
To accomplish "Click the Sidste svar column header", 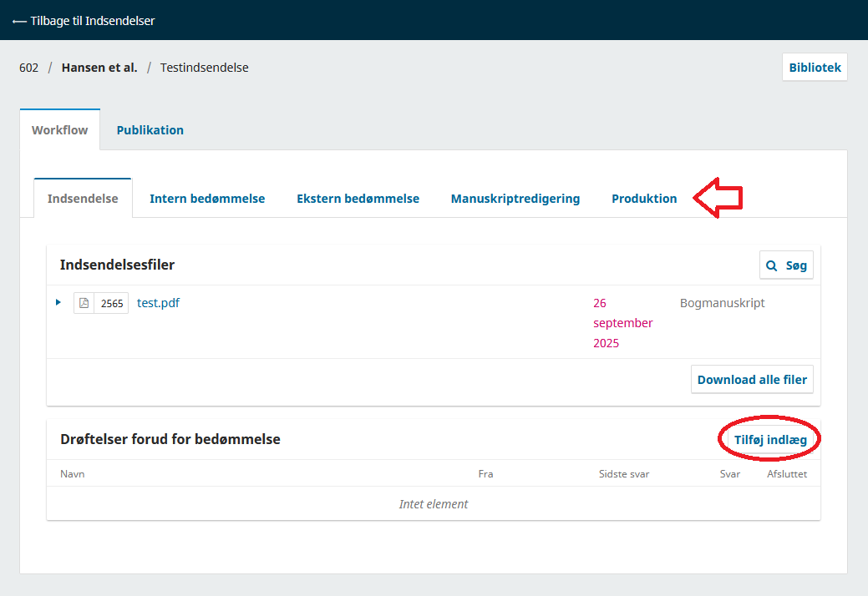I will pyautogui.click(x=623, y=474).
